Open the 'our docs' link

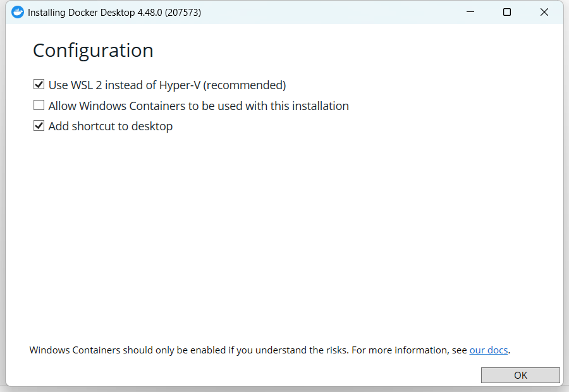coord(489,350)
